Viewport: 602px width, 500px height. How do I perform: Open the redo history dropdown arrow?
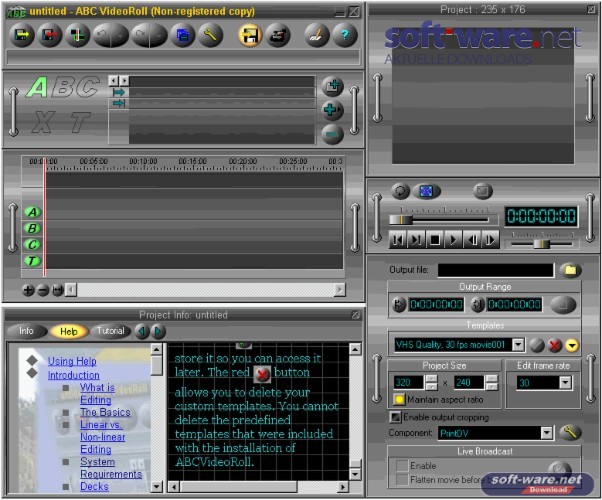(159, 35)
